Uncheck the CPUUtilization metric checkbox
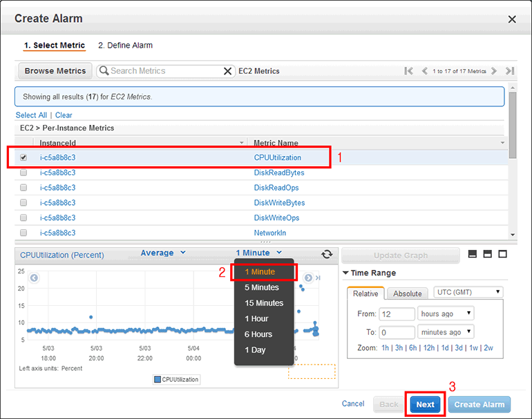The width and height of the screenshot is (532, 419). pos(23,157)
